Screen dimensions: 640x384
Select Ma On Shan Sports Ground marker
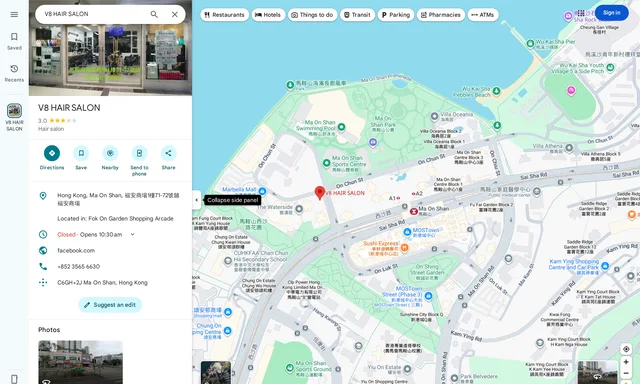coord(290,368)
